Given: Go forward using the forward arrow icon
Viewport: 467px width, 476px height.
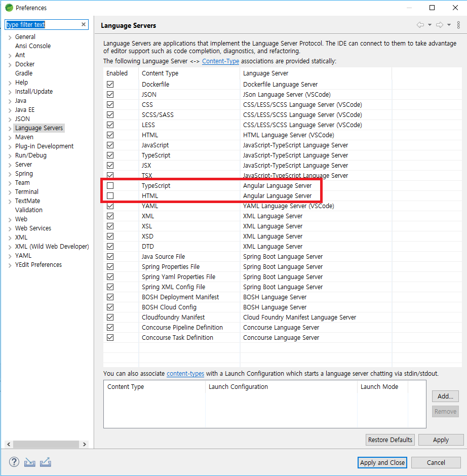Looking at the screenshot, I should click(x=439, y=25).
